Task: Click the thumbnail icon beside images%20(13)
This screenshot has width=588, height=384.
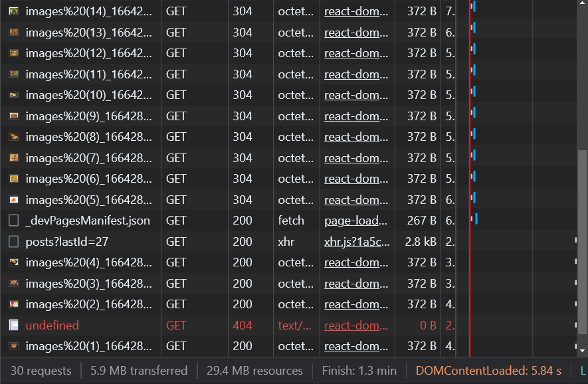Action: point(15,32)
